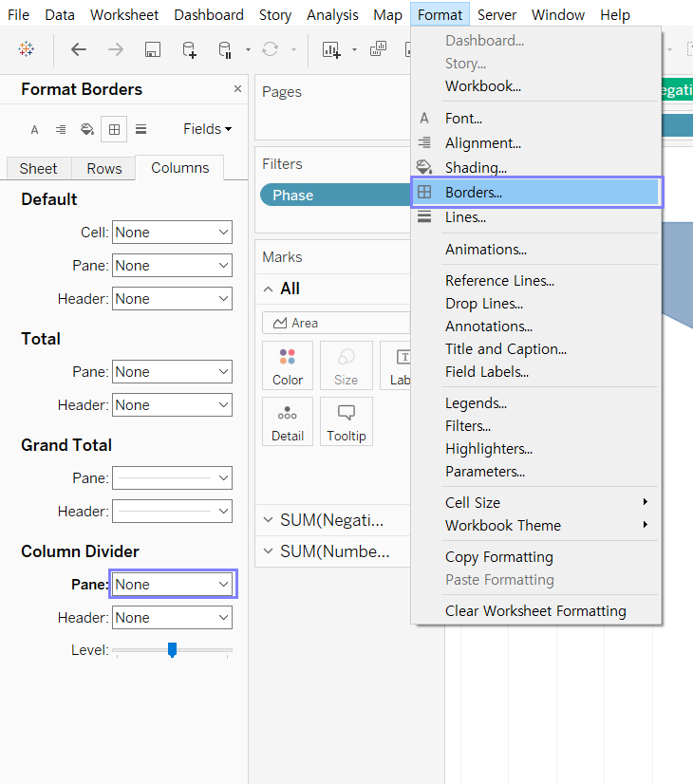Click the Detail marks card button

coord(288,421)
